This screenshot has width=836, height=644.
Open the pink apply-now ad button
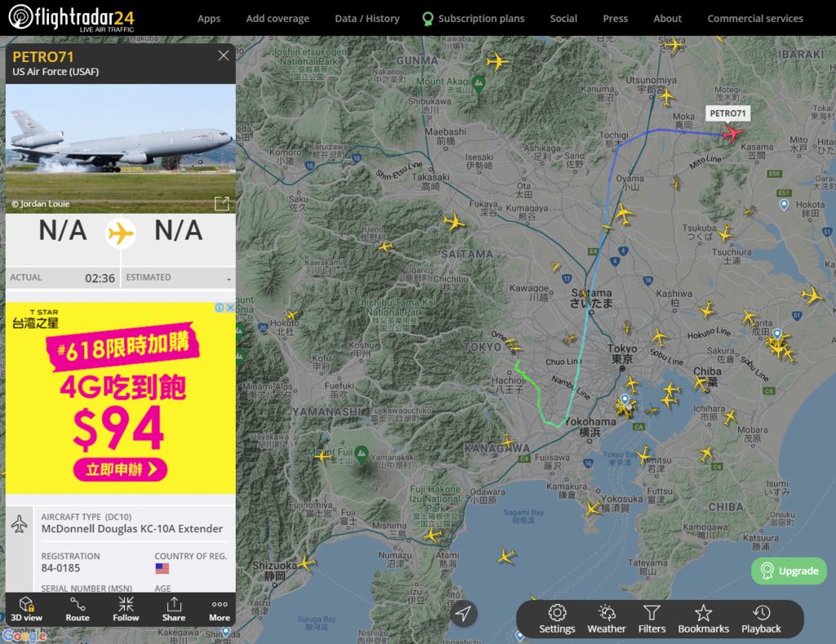(121, 469)
